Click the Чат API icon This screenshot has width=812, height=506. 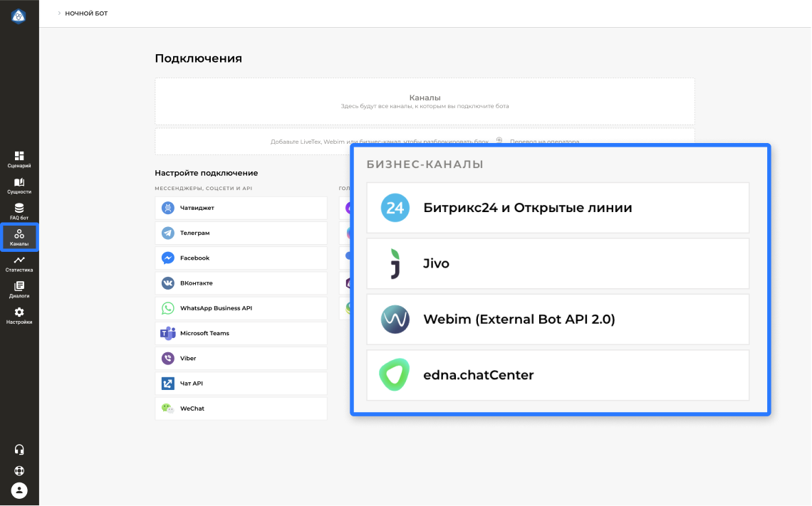(168, 384)
